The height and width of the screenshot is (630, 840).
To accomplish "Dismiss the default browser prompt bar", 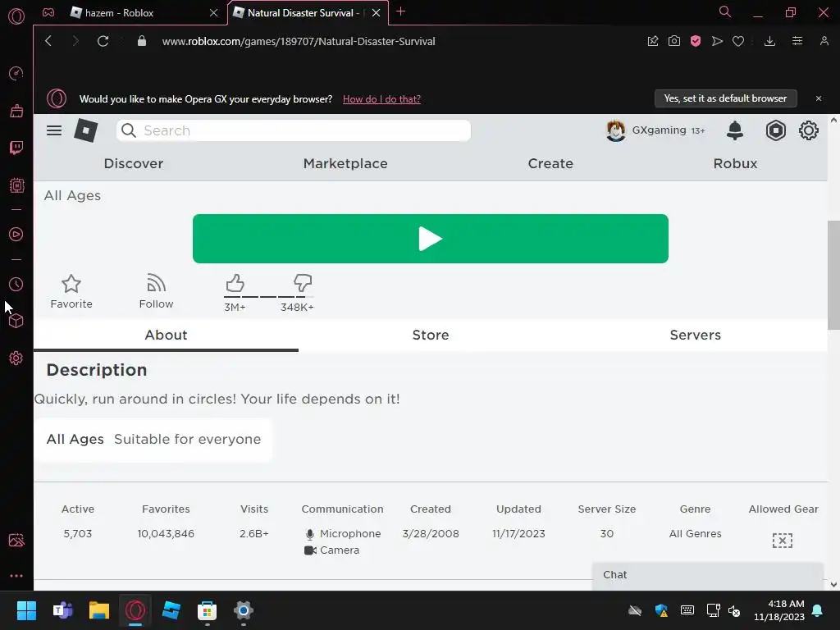I will (x=819, y=98).
